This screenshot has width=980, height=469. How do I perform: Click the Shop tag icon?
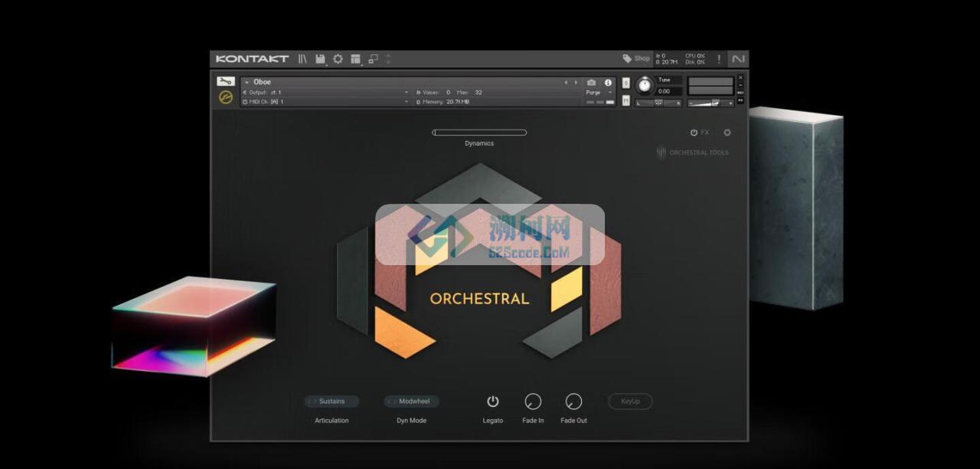[x=627, y=58]
